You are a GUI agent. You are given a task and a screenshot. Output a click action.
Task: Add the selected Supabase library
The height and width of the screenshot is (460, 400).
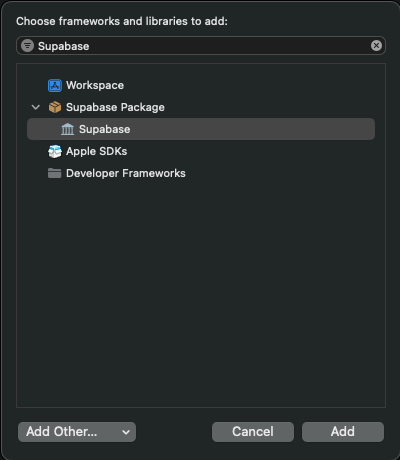click(343, 432)
